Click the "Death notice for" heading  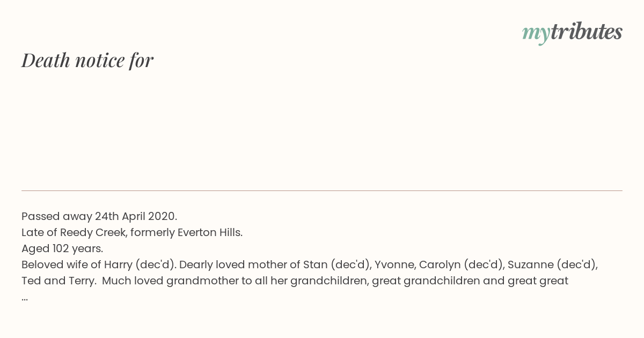pos(87,60)
